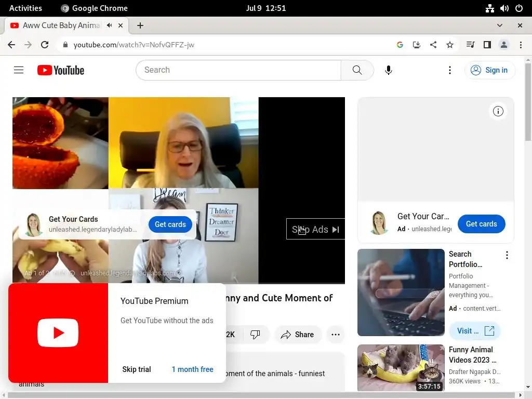
Task: Share the video
Action: 297,335
